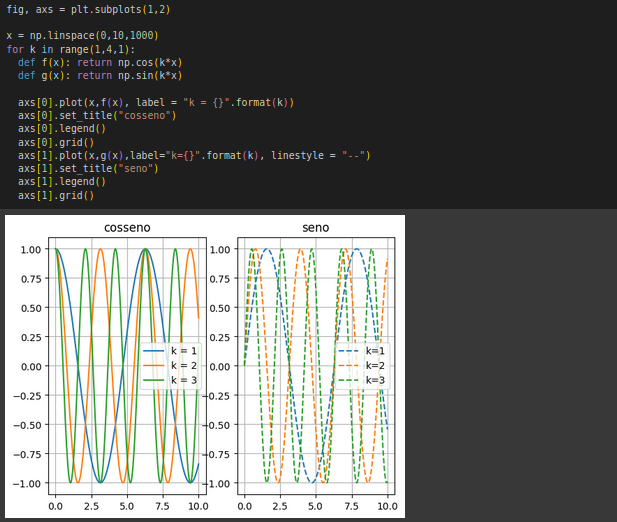Viewport: 617px width, 522px height.
Task: Select "k=1" label in seno legend
Action: (x=374, y=351)
